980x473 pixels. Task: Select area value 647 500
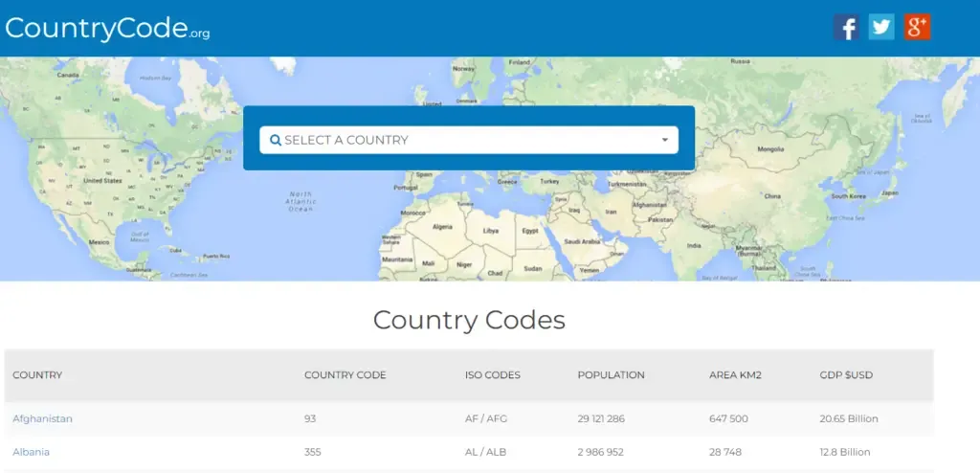click(728, 418)
